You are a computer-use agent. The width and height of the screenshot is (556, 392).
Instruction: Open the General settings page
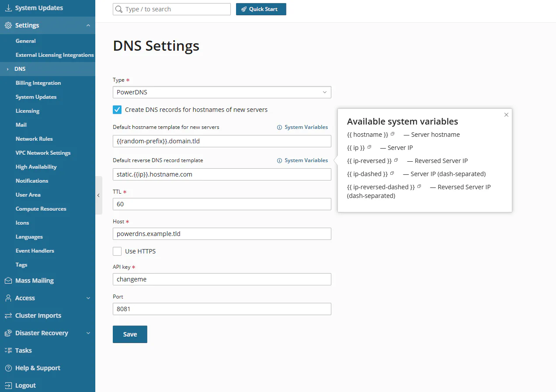(26, 41)
